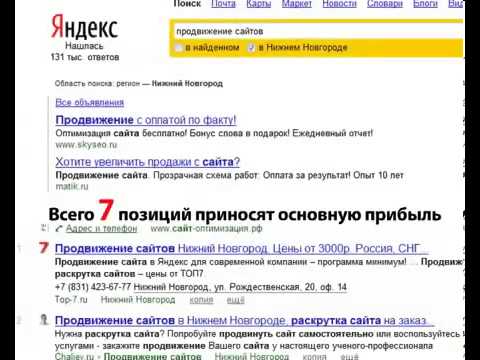Open the Маркет tab
The height and width of the screenshot is (360, 480).
coord(297,4)
